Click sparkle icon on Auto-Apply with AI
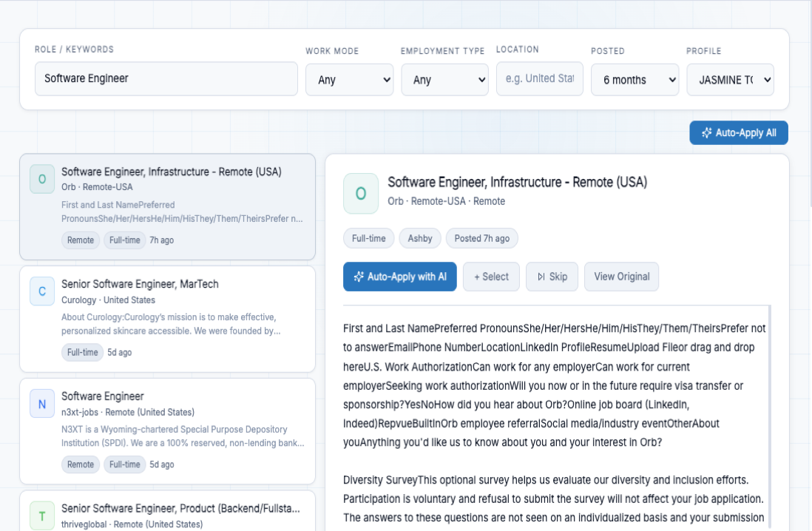 [x=359, y=277]
